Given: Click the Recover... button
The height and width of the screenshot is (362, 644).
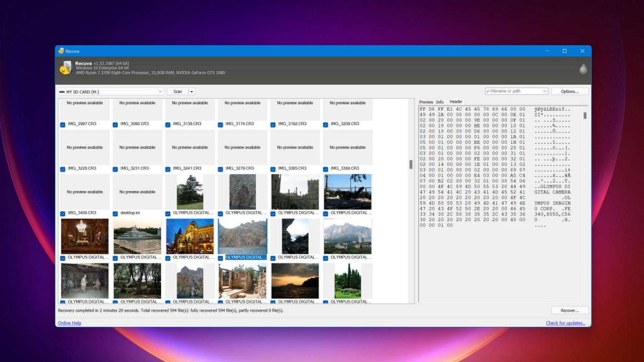Looking at the screenshot, I should [x=570, y=310].
